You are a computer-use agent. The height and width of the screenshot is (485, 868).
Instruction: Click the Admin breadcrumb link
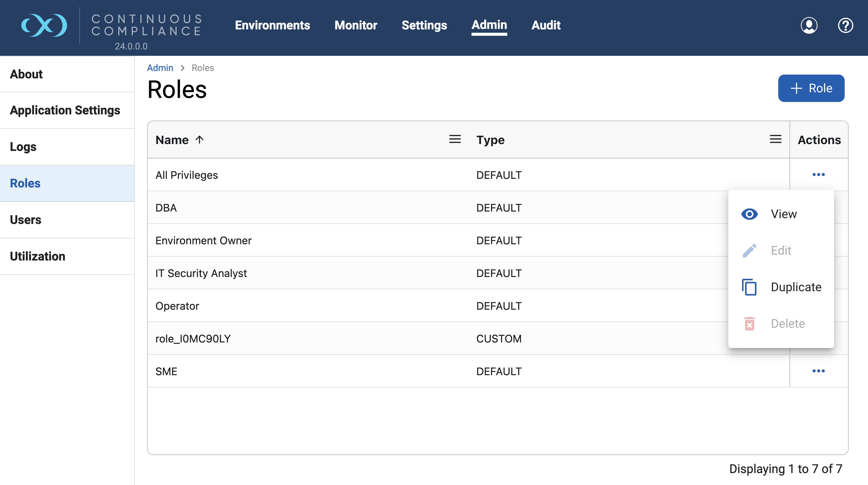160,68
